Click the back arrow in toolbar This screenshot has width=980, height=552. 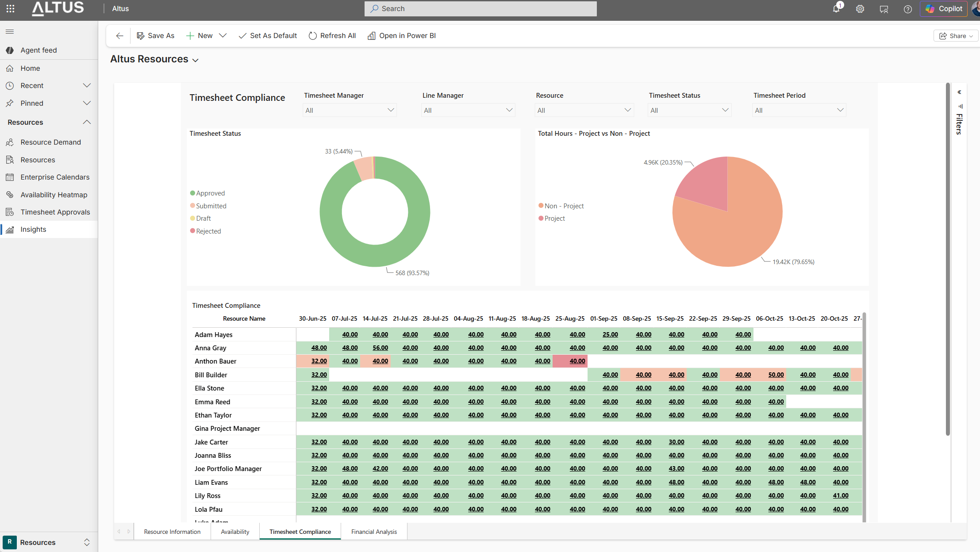pos(119,36)
